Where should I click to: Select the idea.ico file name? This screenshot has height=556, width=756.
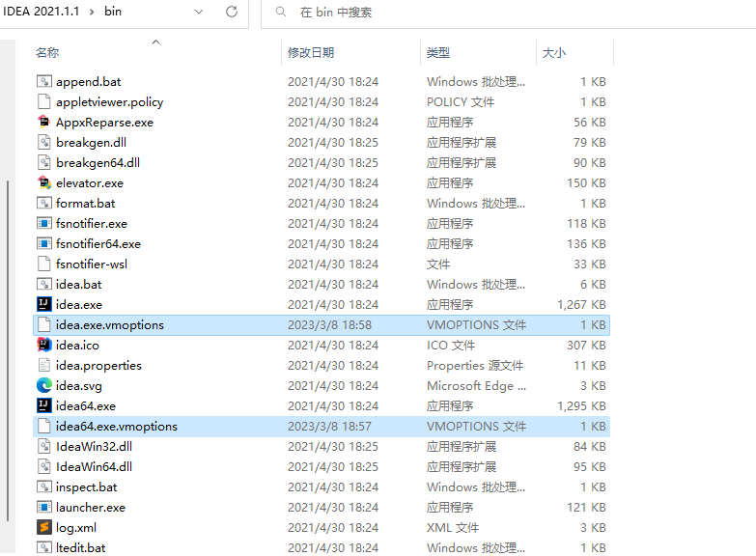(77, 346)
